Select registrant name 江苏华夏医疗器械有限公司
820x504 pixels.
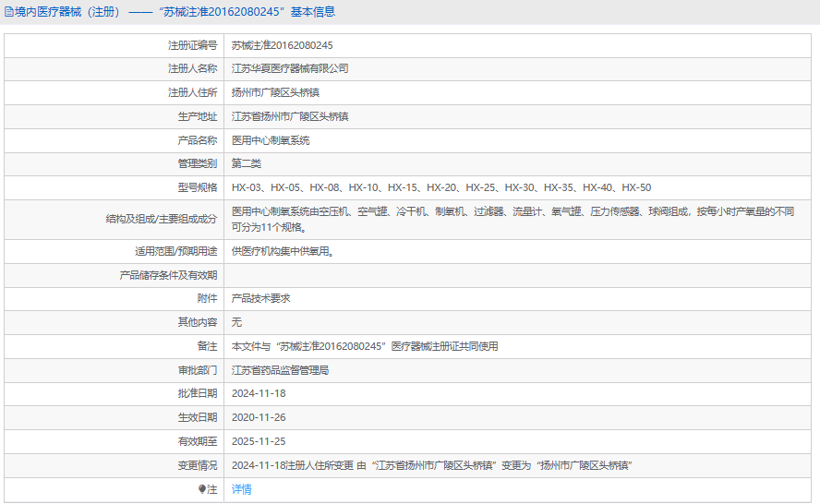point(290,68)
